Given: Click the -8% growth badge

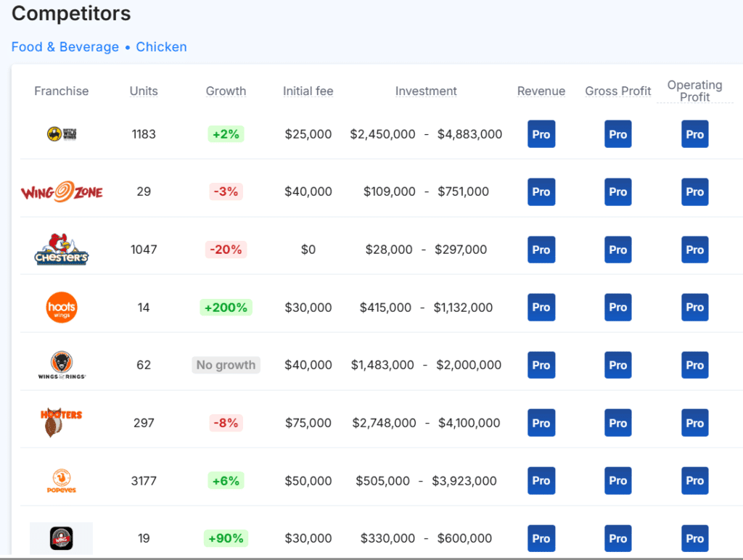Looking at the screenshot, I should tap(226, 423).
